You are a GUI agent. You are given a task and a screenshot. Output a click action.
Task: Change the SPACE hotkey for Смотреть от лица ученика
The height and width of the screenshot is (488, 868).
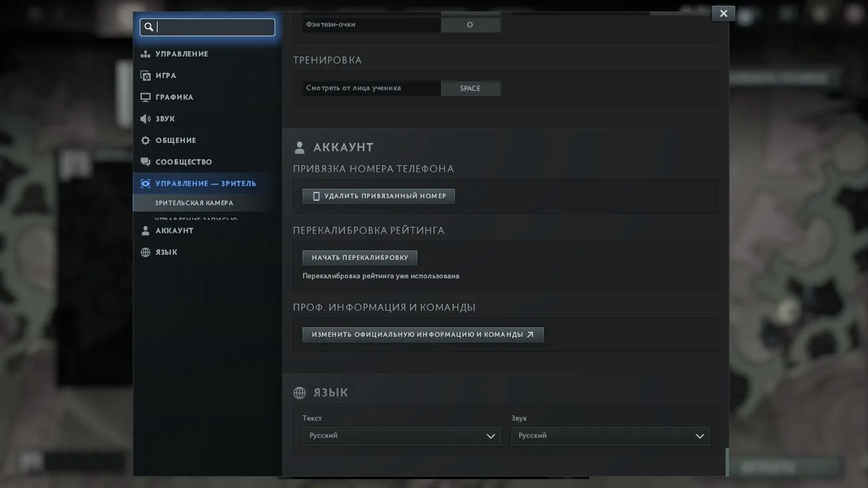click(x=470, y=88)
